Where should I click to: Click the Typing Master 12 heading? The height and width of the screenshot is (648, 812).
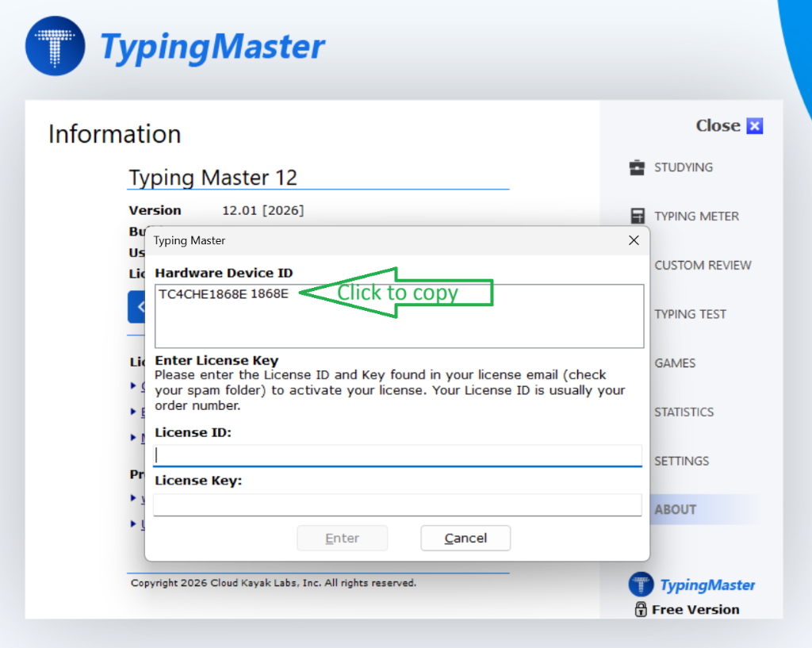pos(213,177)
